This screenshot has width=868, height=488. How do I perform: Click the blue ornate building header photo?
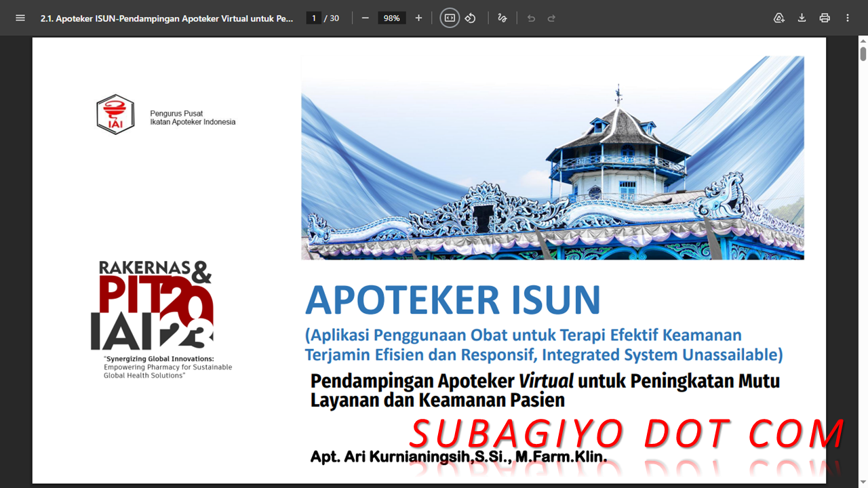(x=553, y=158)
